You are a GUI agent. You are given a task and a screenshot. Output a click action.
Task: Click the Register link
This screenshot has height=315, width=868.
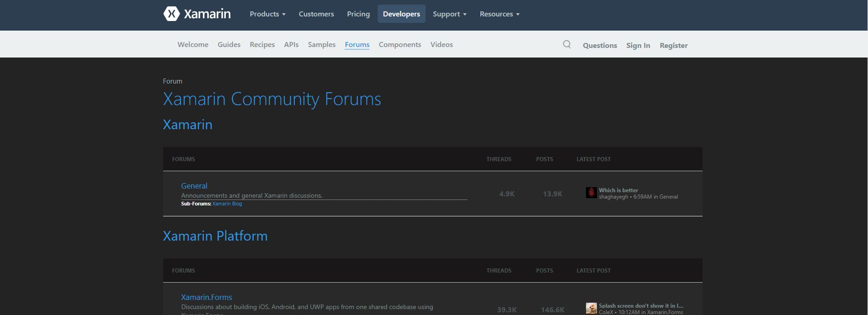(674, 45)
